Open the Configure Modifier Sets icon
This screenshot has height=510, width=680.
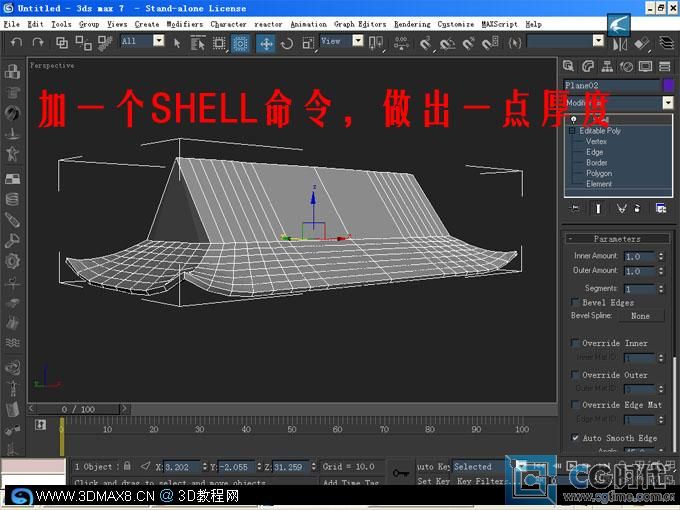660,209
